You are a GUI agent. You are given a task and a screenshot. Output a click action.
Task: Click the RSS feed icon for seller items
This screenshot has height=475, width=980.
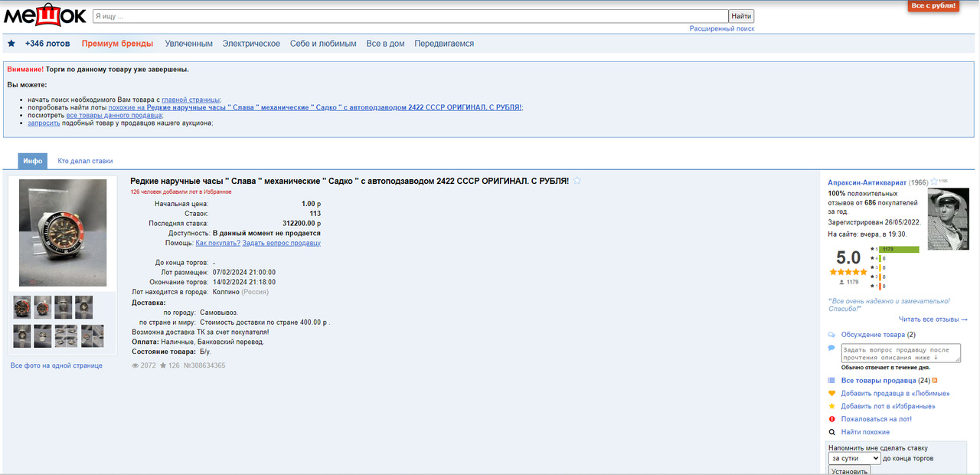pyautogui.click(x=935, y=380)
